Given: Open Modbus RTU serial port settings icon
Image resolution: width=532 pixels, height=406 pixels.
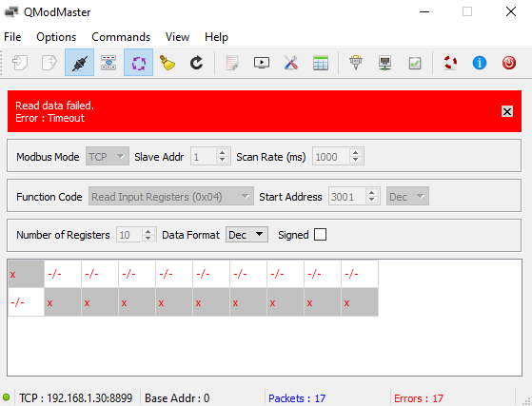Looking at the screenshot, I should tap(356, 63).
